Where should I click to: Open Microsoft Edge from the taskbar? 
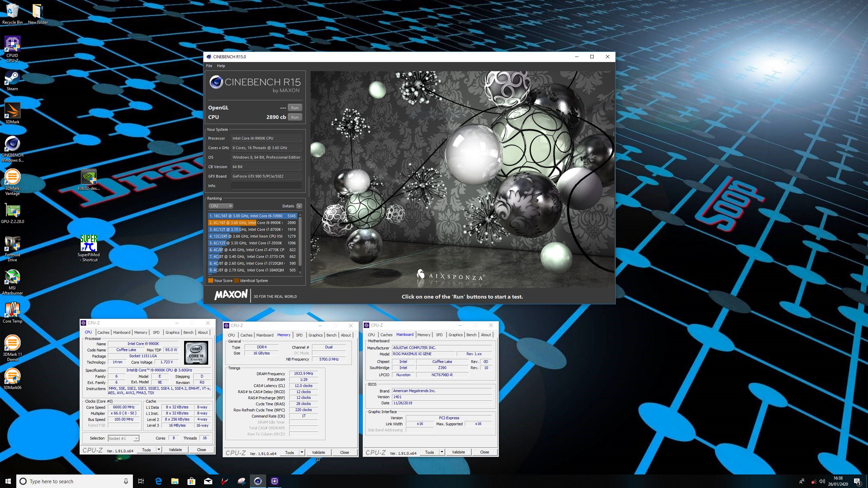(158, 481)
